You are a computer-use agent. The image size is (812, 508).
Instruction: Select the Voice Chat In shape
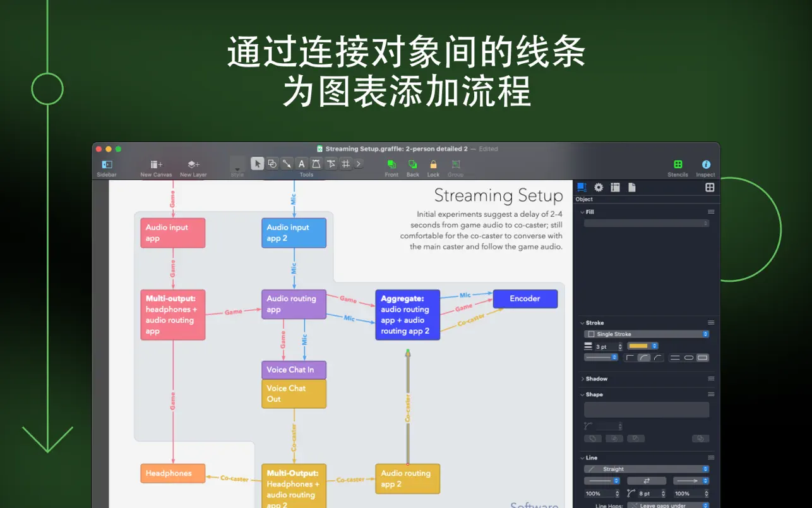294,370
